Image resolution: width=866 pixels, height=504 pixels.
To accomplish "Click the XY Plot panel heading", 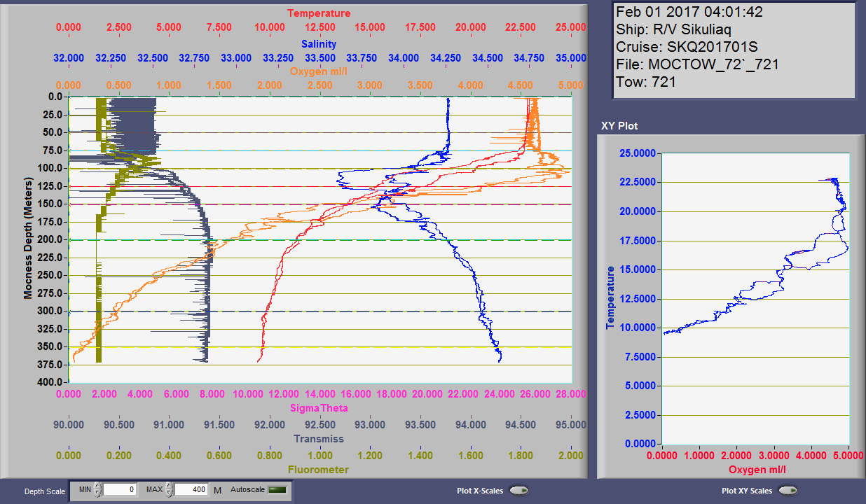I will click(619, 126).
